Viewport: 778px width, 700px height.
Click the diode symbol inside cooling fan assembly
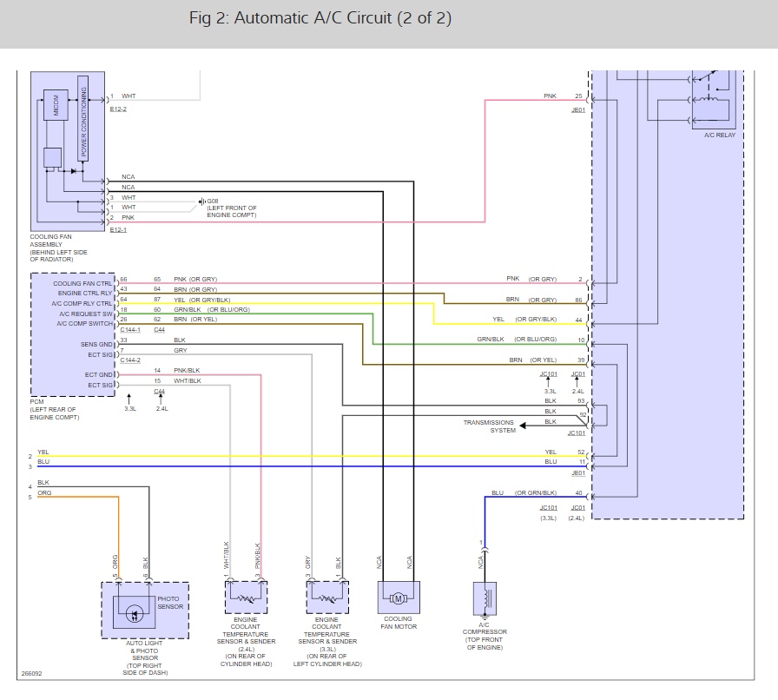tap(74, 171)
